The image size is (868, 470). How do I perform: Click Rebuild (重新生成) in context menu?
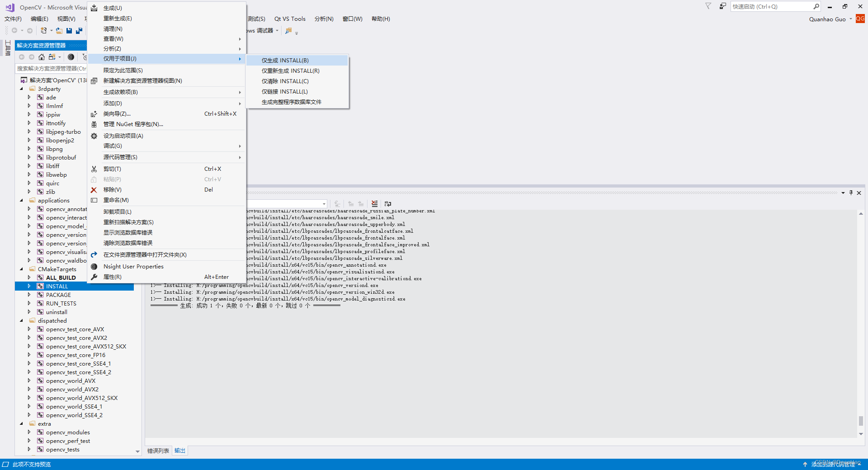click(166, 19)
